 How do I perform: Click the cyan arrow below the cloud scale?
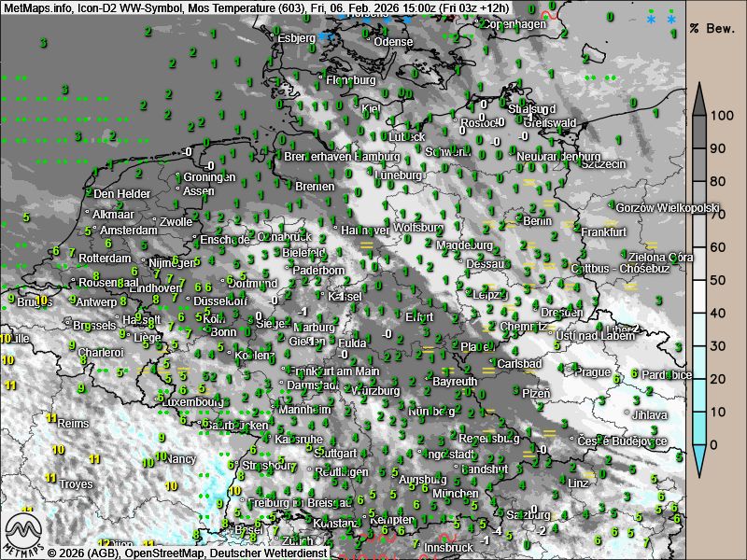pyautogui.click(x=700, y=461)
